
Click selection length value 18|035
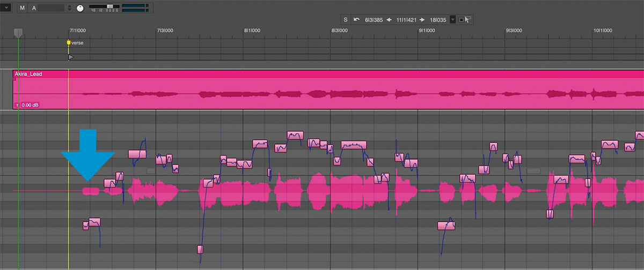click(439, 20)
